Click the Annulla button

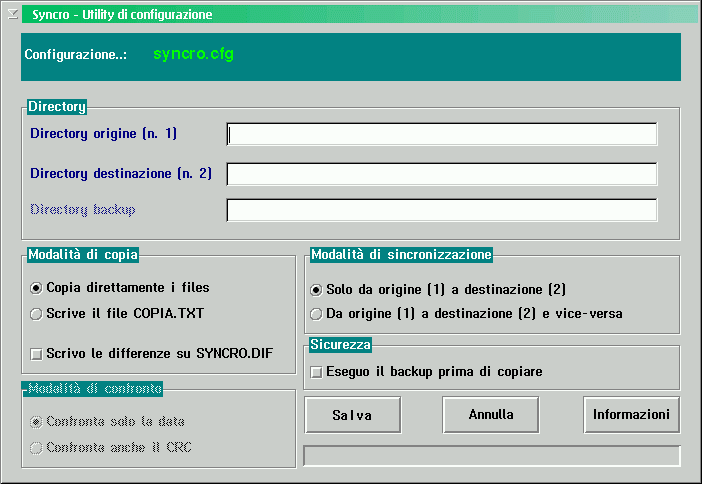pos(490,414)
